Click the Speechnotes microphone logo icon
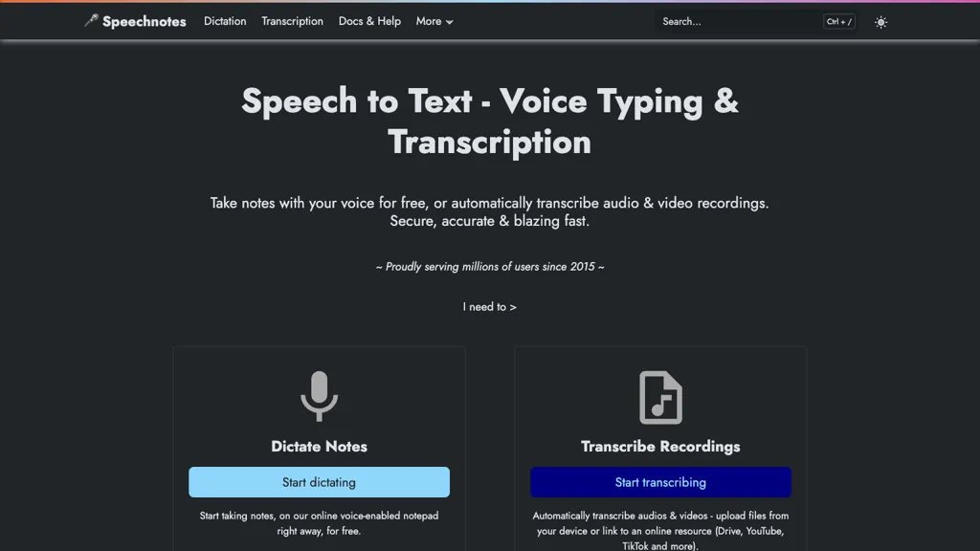Viewport: 980px width, 551px height. pyautogui.click(x=91, y=20)
